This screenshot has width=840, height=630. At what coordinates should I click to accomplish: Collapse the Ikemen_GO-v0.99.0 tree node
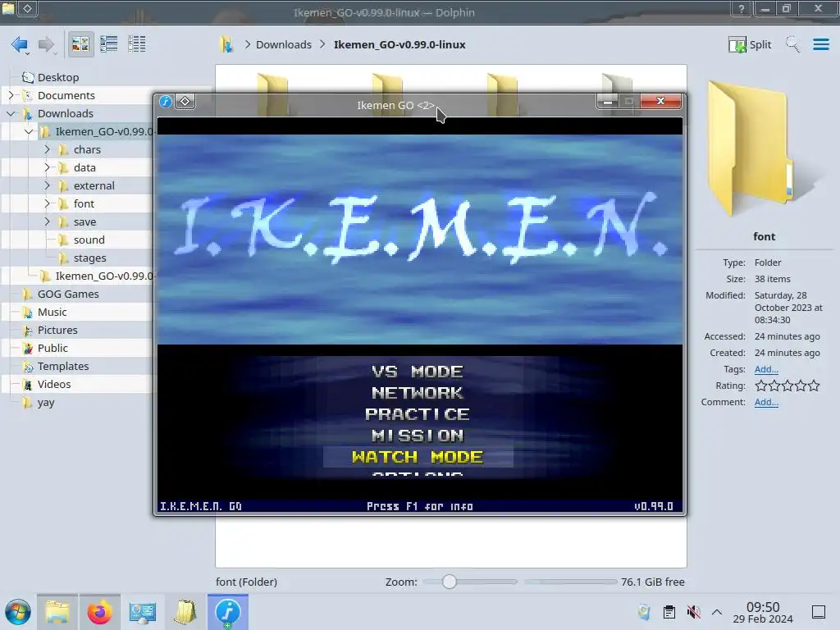29,131
